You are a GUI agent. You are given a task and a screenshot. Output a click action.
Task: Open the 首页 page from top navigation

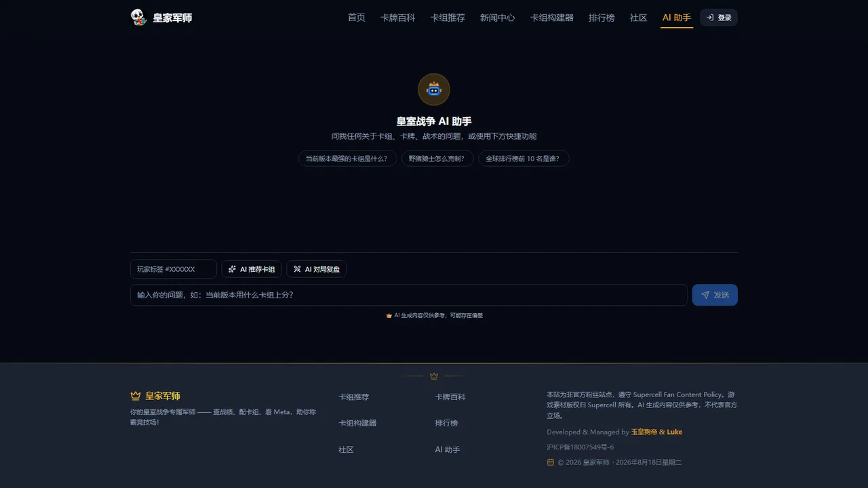pos(357,18)
